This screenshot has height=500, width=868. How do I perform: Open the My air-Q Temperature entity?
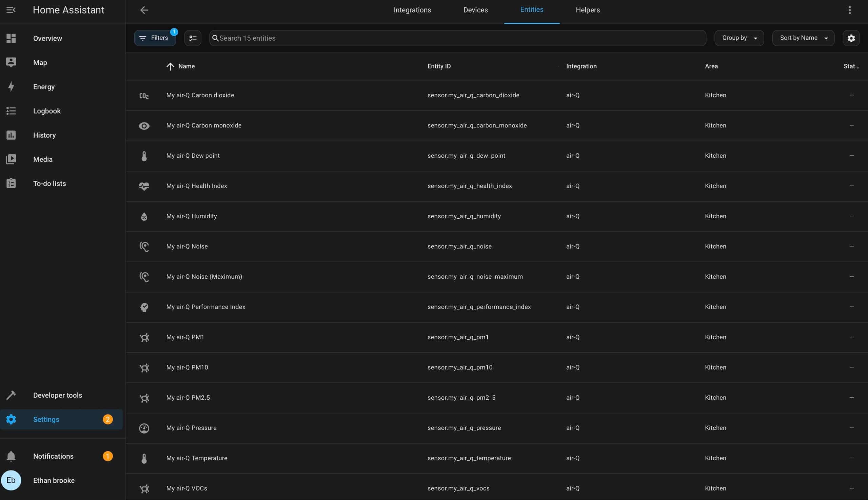197,458
